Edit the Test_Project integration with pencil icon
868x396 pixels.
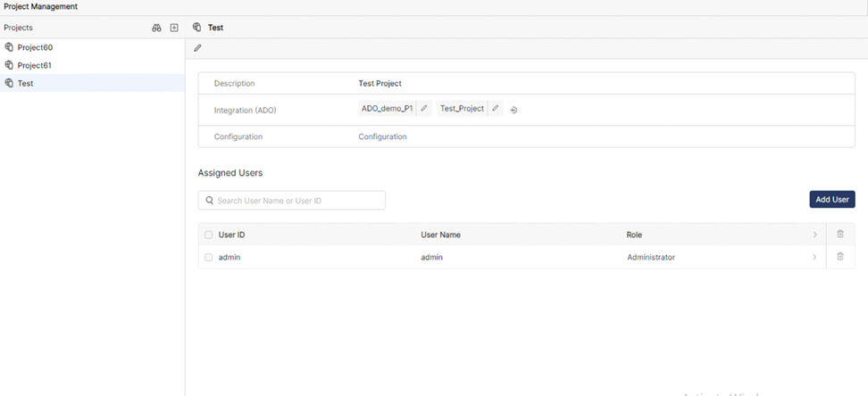point(496,109)
